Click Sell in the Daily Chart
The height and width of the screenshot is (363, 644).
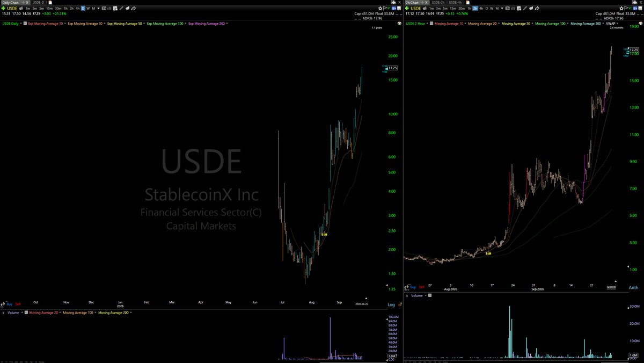point(18,304)
